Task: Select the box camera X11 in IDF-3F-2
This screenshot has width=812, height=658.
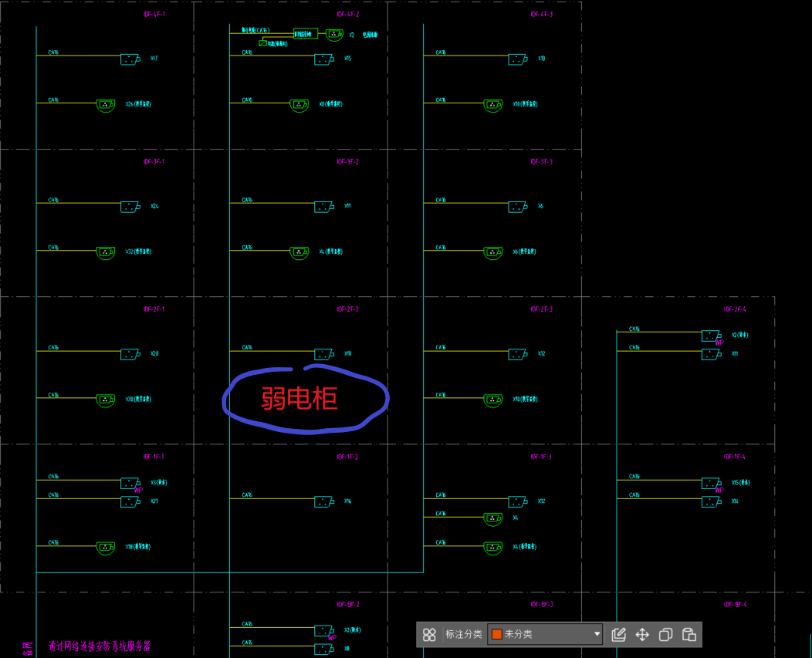Action: (323, 207)
